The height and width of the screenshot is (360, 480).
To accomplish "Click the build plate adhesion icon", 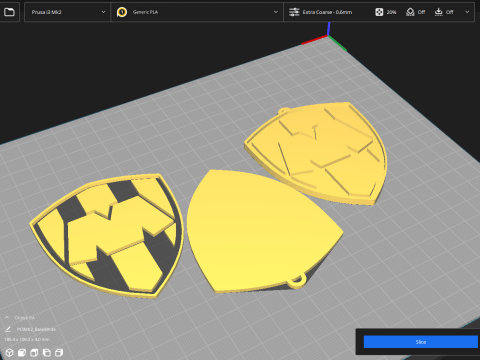I will pyautogui.click(x=438, y=12).
